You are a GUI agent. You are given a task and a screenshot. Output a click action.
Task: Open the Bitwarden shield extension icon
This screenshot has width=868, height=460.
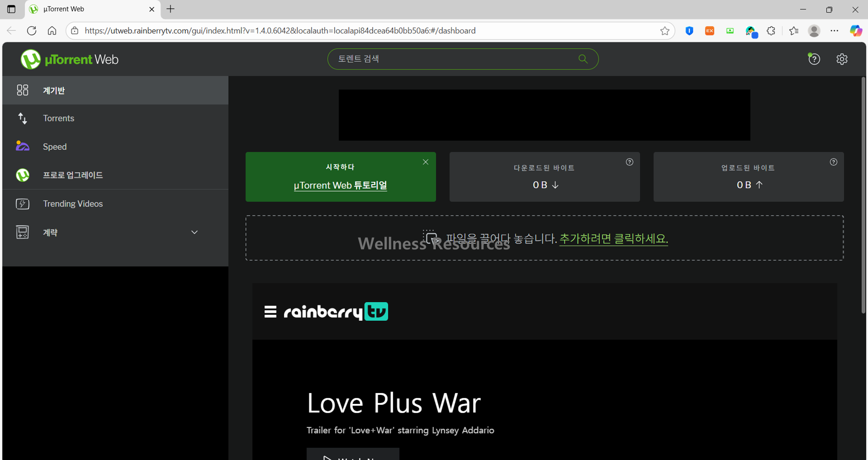(x=689, y=31)
